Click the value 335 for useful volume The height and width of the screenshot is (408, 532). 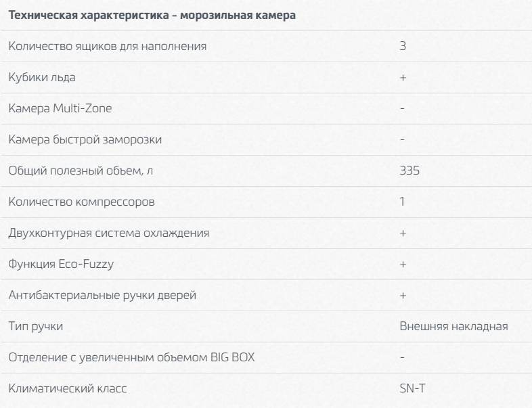[409, 171]
